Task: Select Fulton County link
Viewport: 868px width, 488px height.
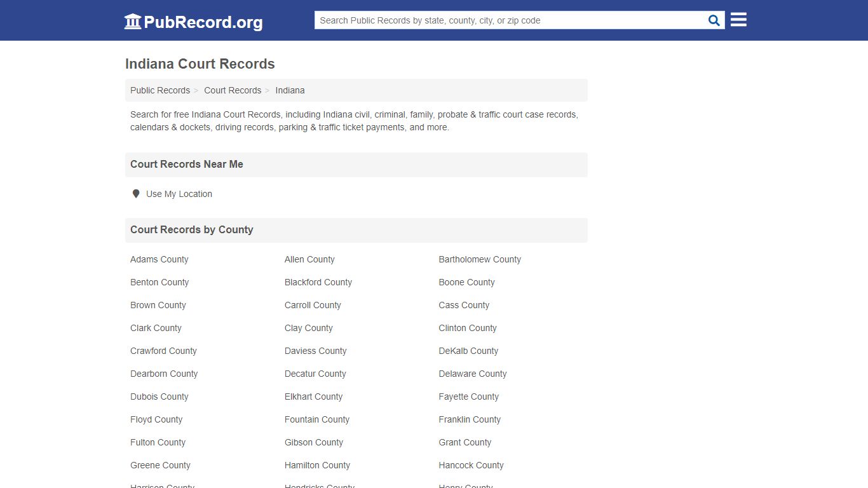Action: [x=158, y=442]
